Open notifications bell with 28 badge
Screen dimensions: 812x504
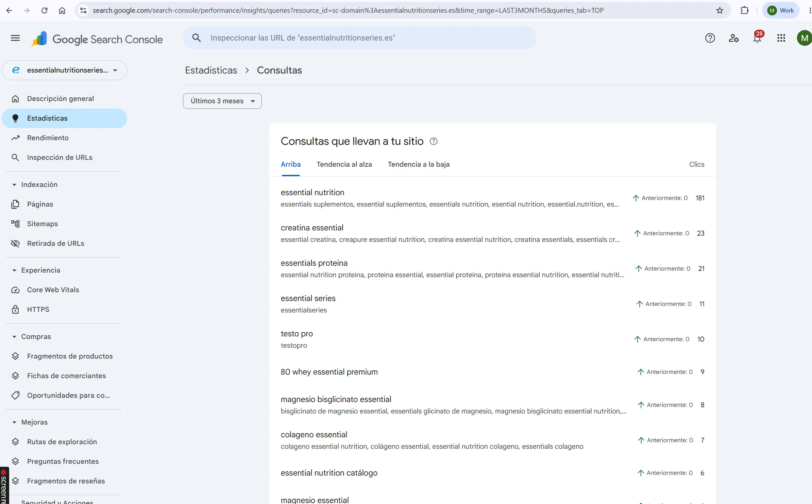(757, 37)
